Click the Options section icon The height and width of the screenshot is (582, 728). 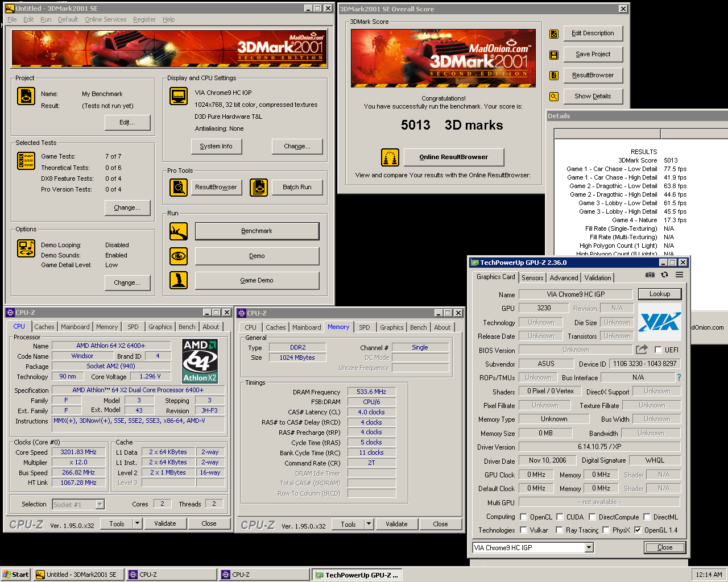click(x=26, y=248)
